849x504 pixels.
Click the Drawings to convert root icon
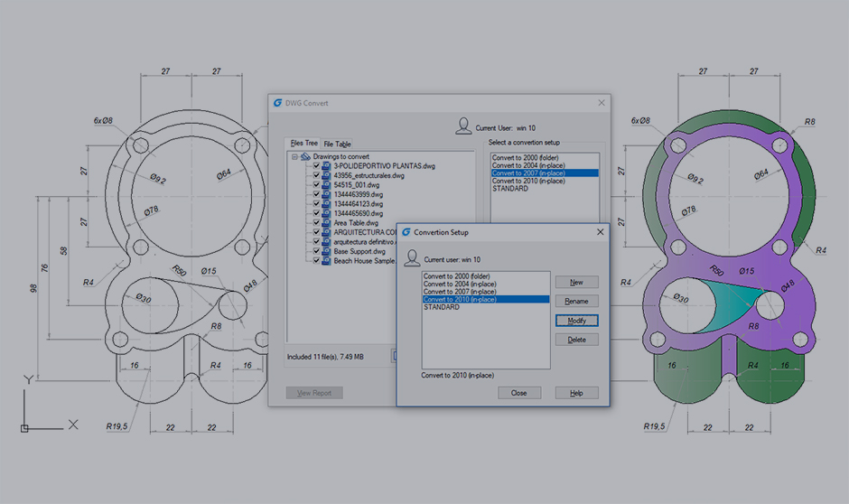coord(305,156)
